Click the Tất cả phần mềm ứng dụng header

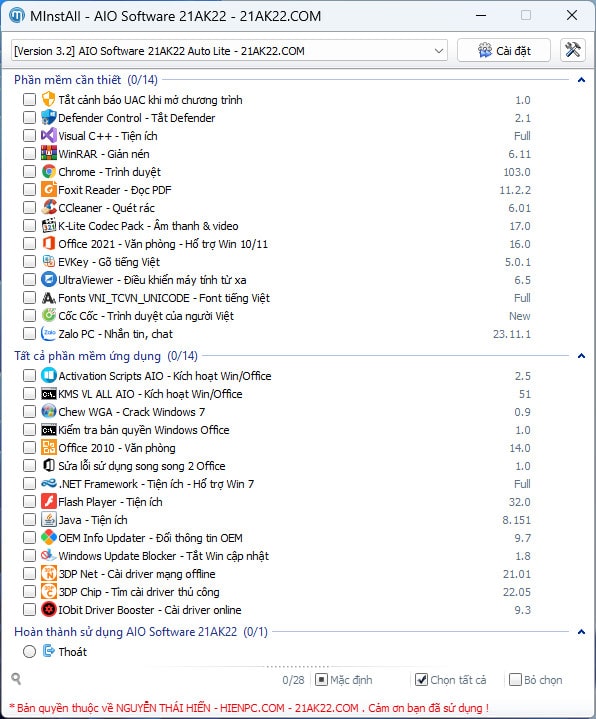(106, 356)
